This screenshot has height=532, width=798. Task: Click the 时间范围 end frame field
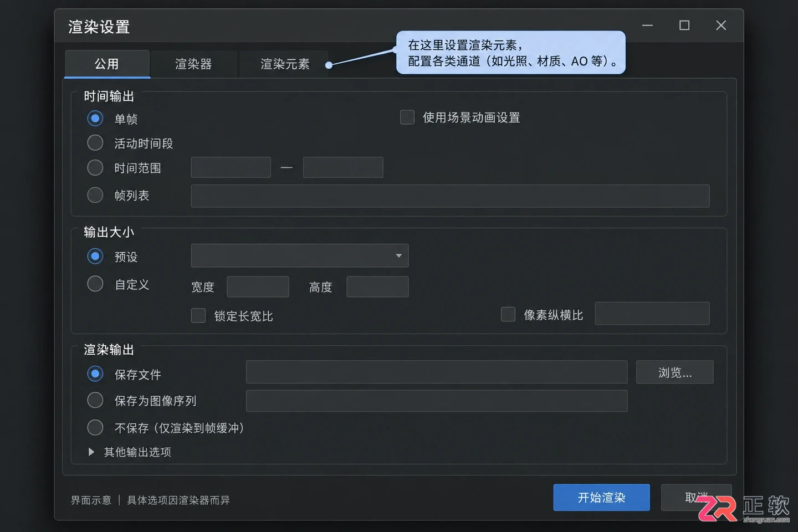pos(343,167)
